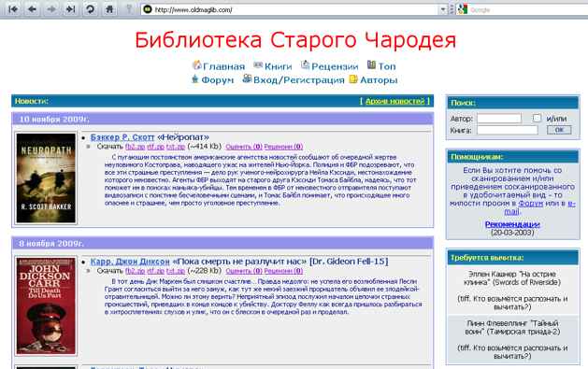Click the browser home icon
The width and height of the screenshot is (588, 369).
coord(109,9)
